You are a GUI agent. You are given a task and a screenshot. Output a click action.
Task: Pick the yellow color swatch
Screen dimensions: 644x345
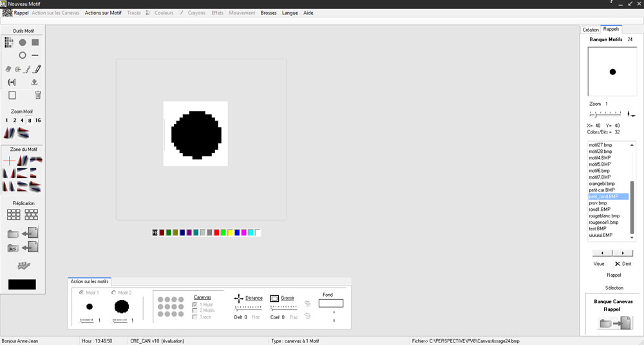pos(231,232)
